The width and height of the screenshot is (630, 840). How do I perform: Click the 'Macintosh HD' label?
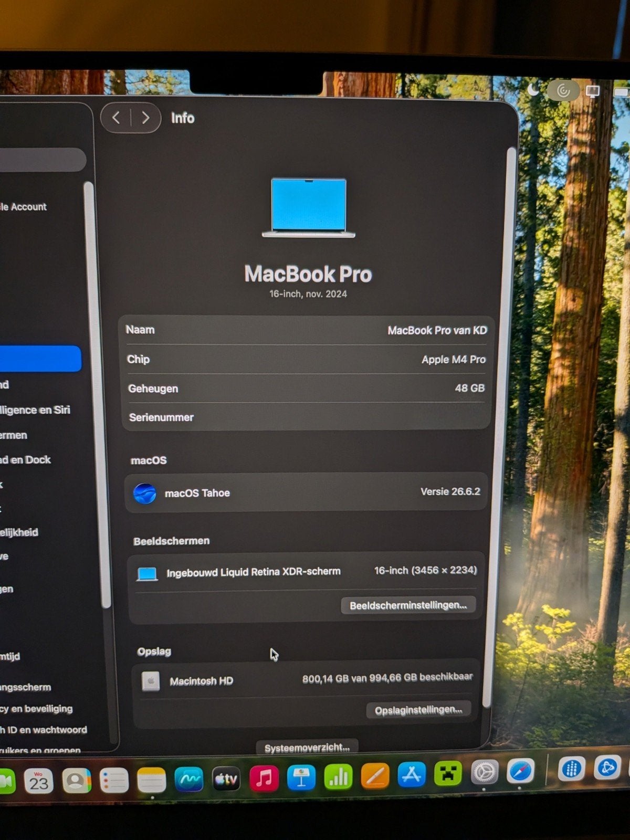pos(201,681)
